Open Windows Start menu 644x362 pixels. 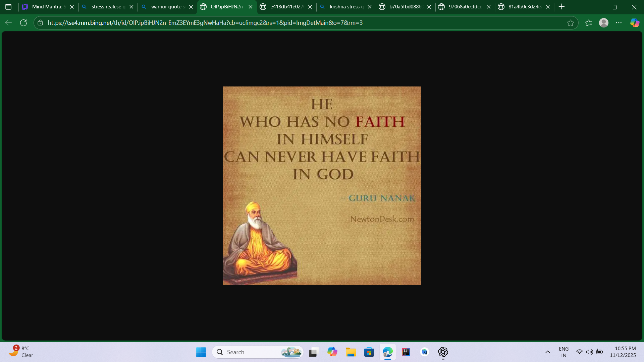click(201, 352)
